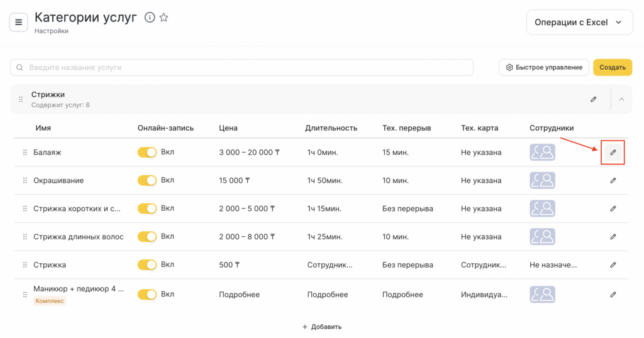
Task: Click the Создать button
Action: coord(612,67)
